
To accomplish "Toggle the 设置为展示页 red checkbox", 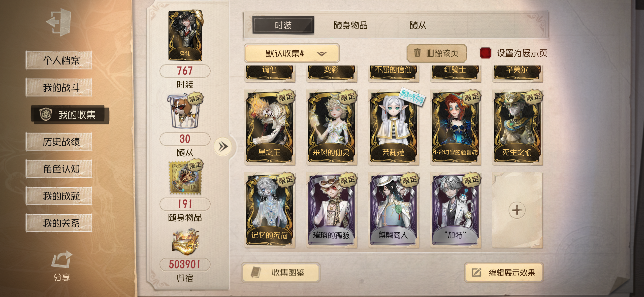I will pos(485,53).
